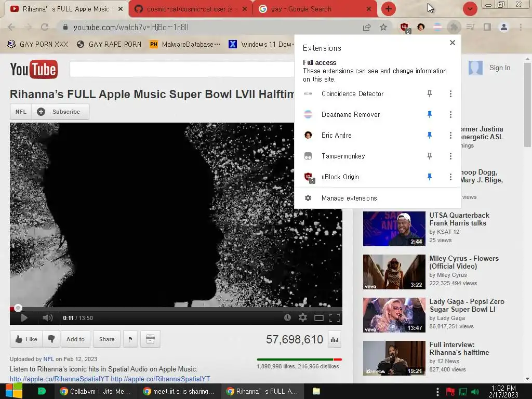This screenshot has height=399, width=532.
Task: Click the Eric Andre toolbar extension icon
Action: tap(421, 27)
